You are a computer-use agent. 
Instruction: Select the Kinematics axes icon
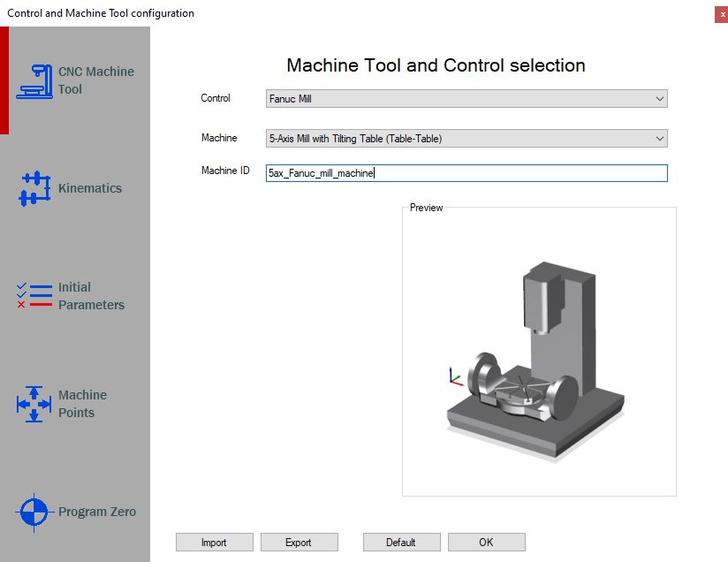[34, 188]
